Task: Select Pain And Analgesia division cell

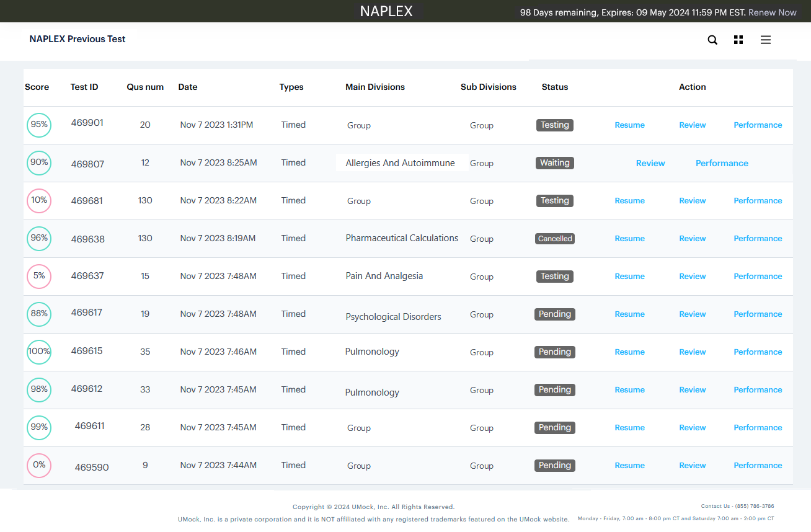Action: (x=384, y=276)
